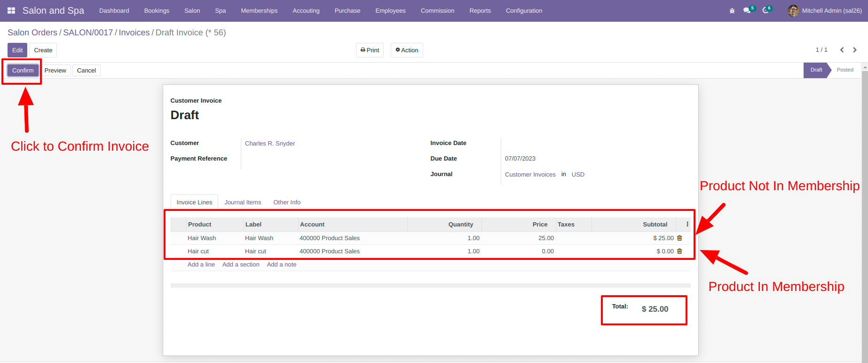This screenshot has width=868, height=363.
Task: Delete the Hair Wash invoice line
Action: tap(679, 238)
